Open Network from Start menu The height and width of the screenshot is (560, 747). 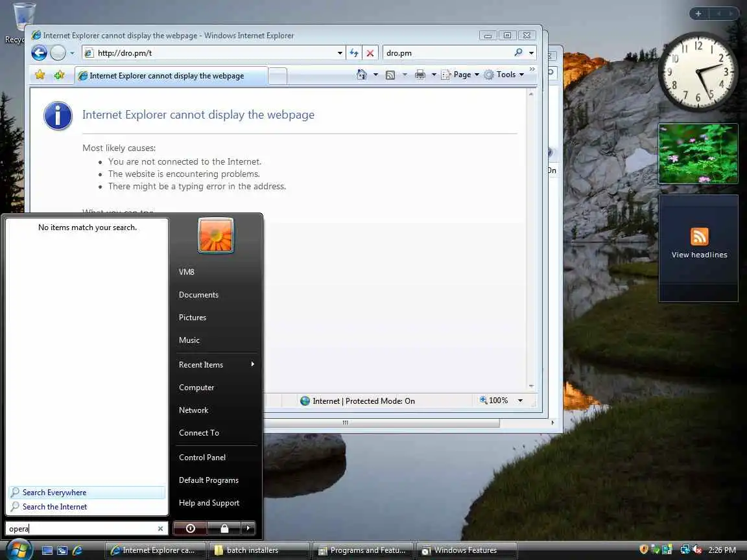pos(193,410)
